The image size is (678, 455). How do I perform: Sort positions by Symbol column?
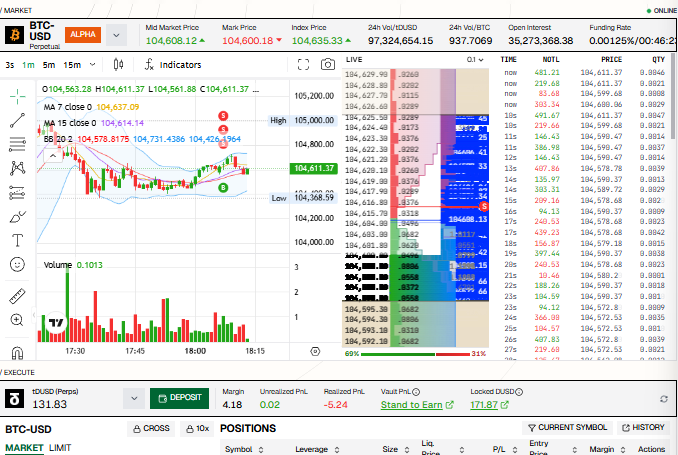[x=244, y=449]
